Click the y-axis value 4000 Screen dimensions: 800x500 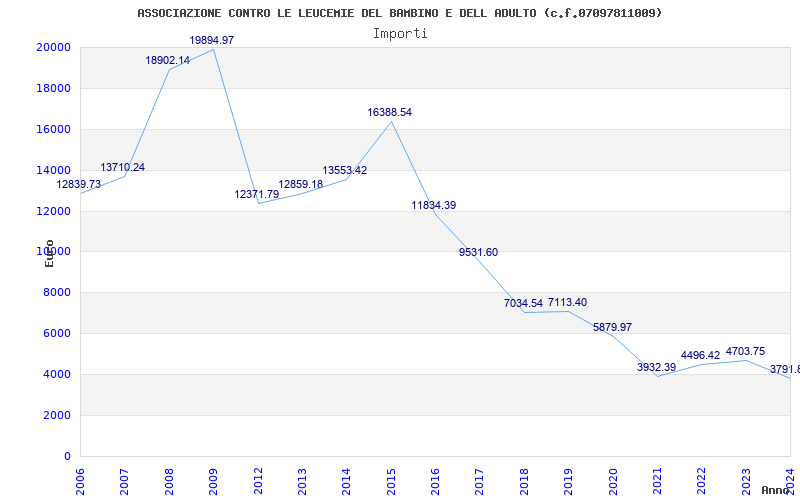[x=56, y=374]
